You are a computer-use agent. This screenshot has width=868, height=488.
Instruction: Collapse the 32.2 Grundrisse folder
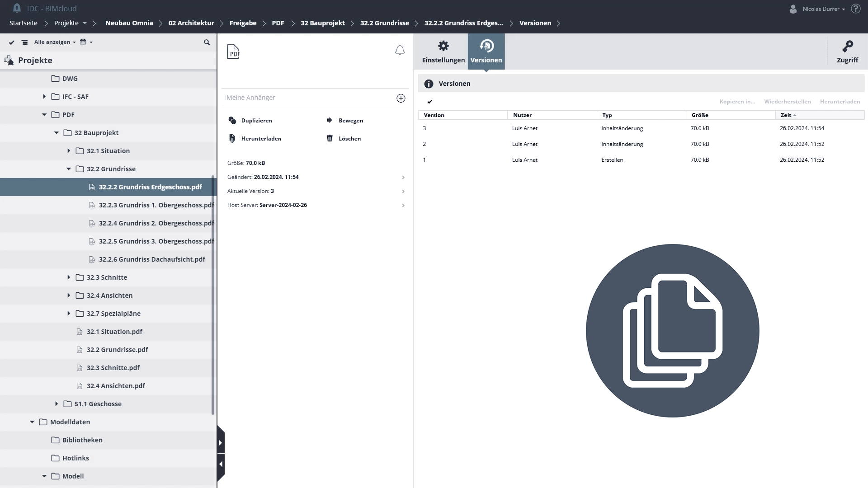[69, 169]
